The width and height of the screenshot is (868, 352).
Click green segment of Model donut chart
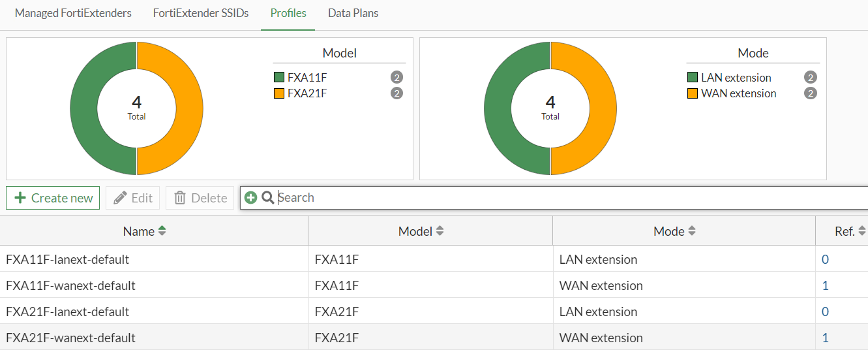pyautogui.click(x=84, y=108)
